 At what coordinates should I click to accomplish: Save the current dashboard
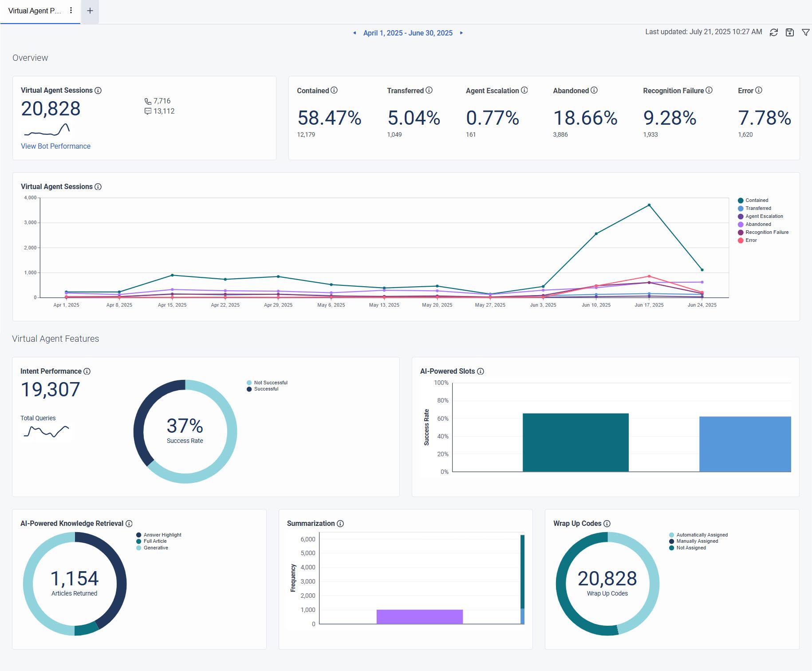coord(789,32)
